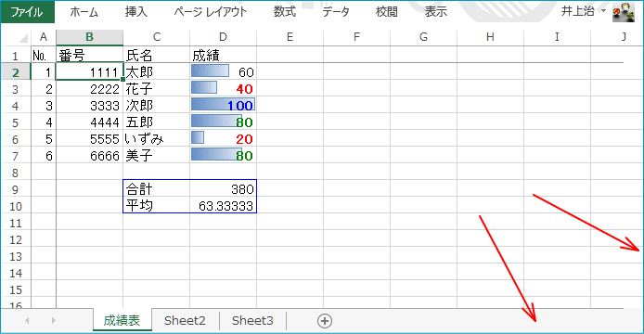Select the cell containing 4444
This screenshot has height=334, width=644.
89,122
